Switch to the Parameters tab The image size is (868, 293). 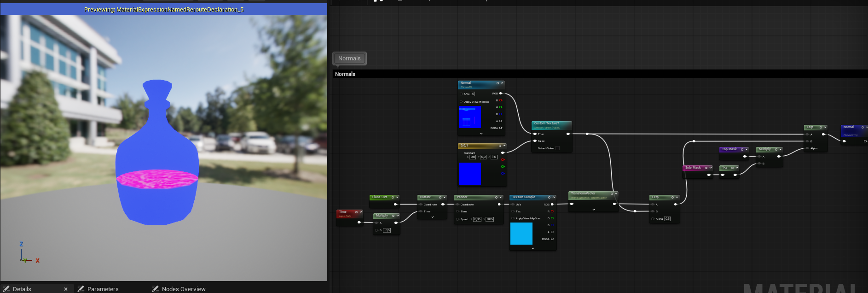click(103, 289)
